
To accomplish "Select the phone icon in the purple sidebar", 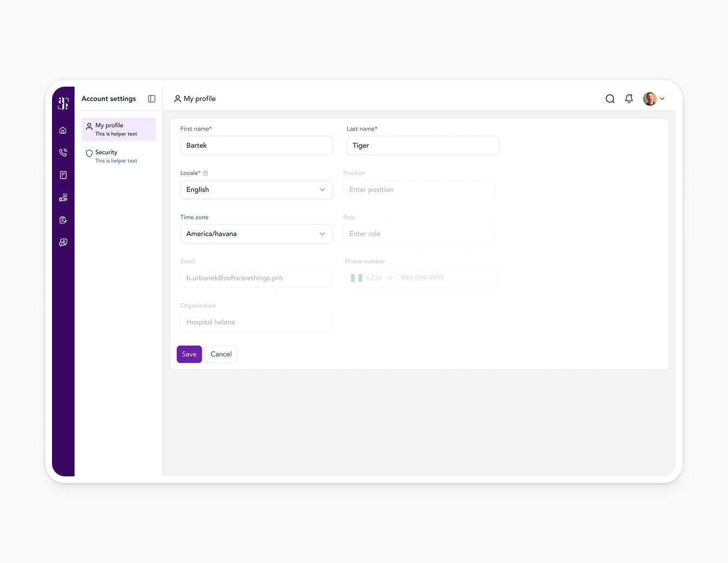I will click(63, 152).
